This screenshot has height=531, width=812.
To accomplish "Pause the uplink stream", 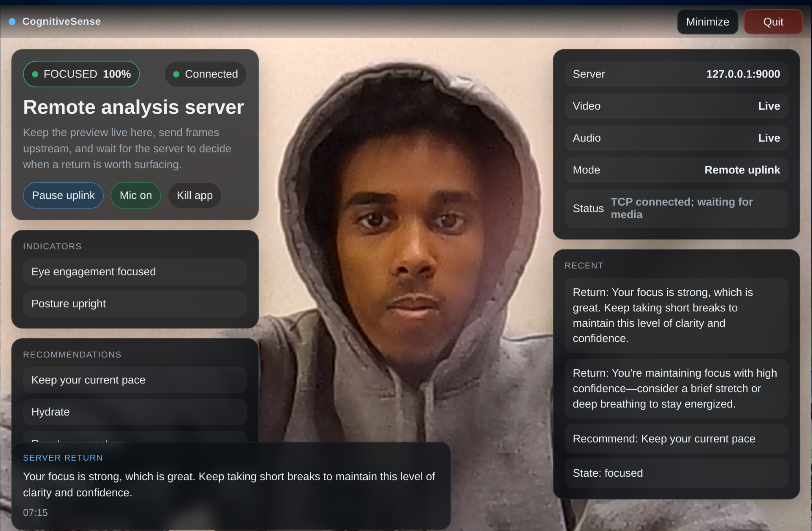I will pyautogui.click(x=63, y=195).
